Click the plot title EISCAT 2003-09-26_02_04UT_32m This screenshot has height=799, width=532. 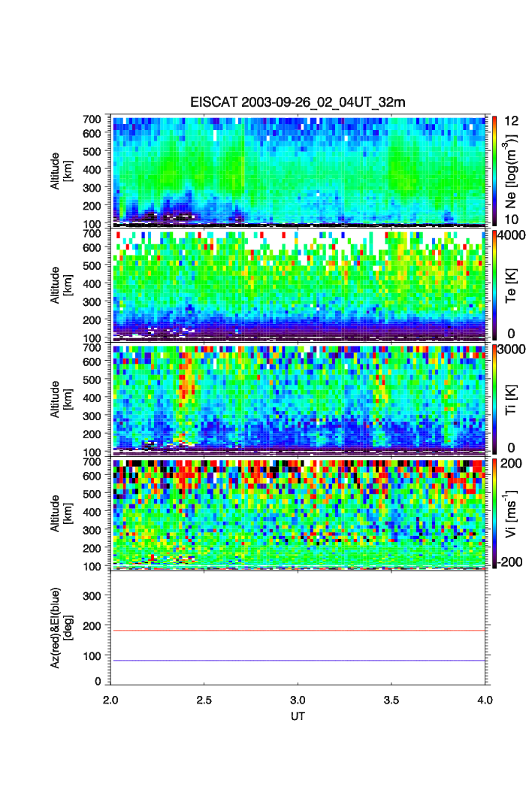click(x=298, y=102)
